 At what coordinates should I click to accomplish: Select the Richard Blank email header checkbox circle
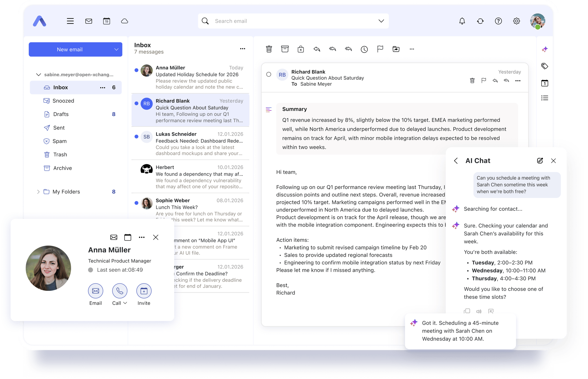coord(268,75)
